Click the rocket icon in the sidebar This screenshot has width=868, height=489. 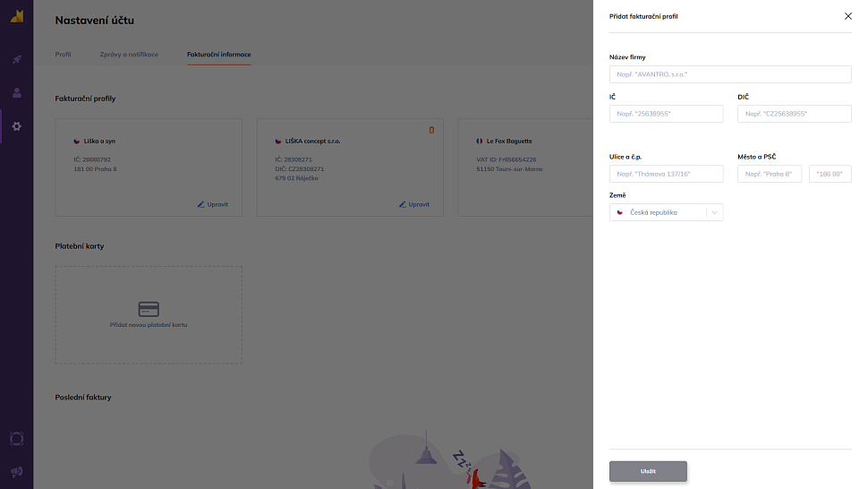tap(16, 59)
